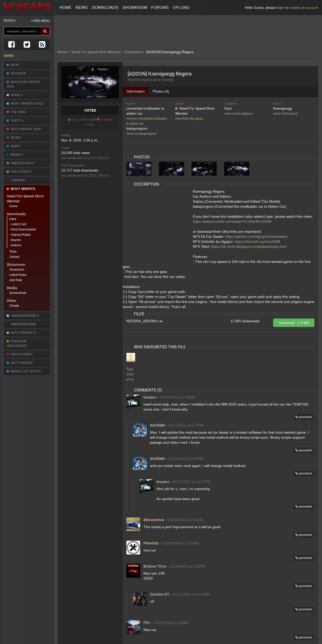Expand the Underground 2 game menu
Screen dimensions: 322x644
pos(27,316)
